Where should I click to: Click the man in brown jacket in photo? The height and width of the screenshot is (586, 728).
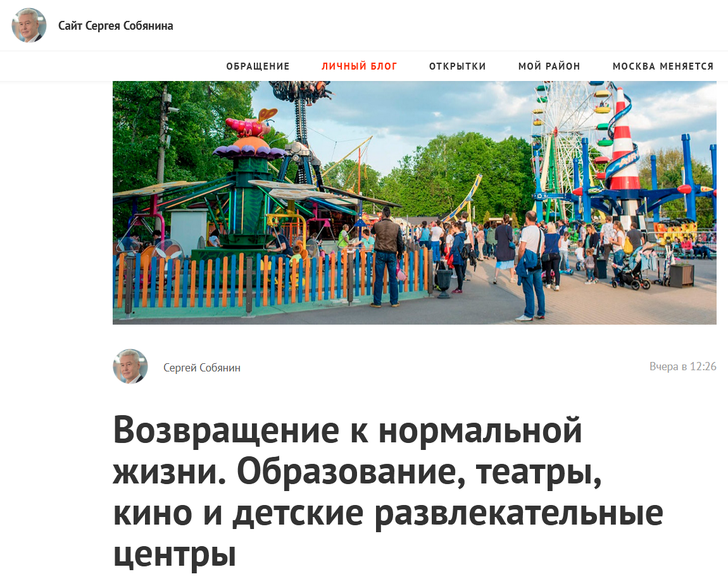[x=386, y=258]
